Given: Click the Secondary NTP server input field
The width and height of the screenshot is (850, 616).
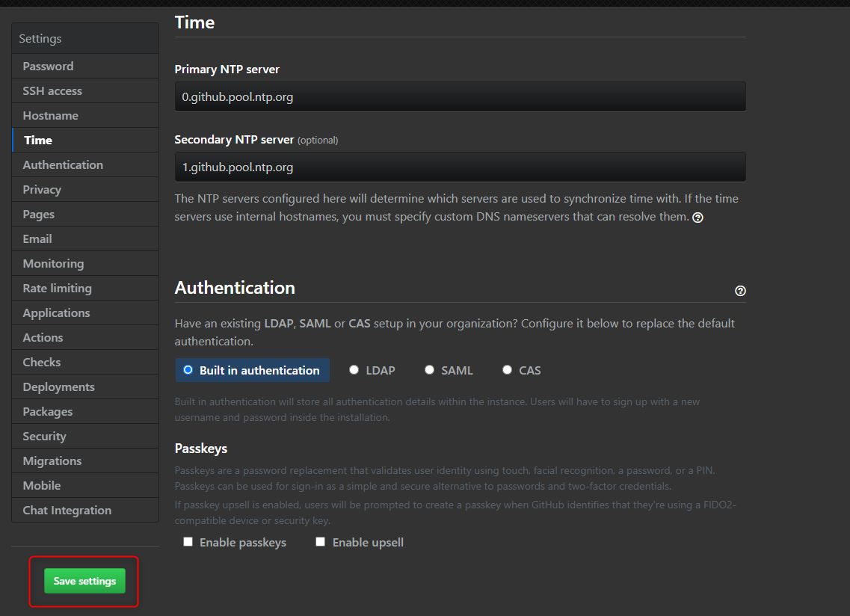Looking at the screenshot, I should click(460, 167).
